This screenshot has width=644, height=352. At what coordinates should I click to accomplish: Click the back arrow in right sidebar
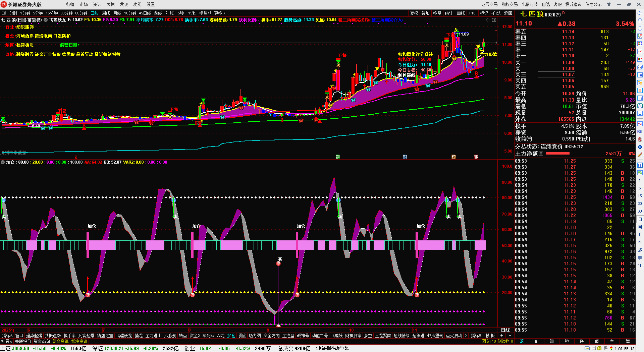pyautogui.click(x=640, y=13)
